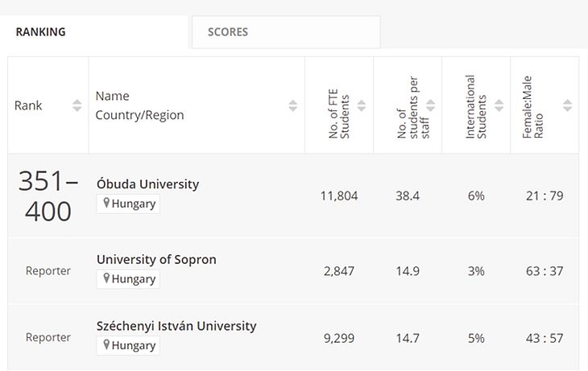Open Széchenyi István University link
The image size is (588, 371).
pos(176,326)
